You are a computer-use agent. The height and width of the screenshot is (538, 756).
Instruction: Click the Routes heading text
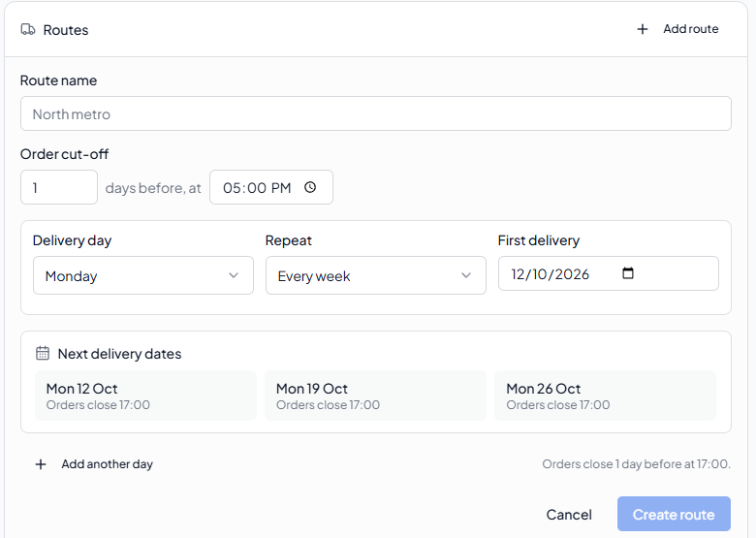66,30
